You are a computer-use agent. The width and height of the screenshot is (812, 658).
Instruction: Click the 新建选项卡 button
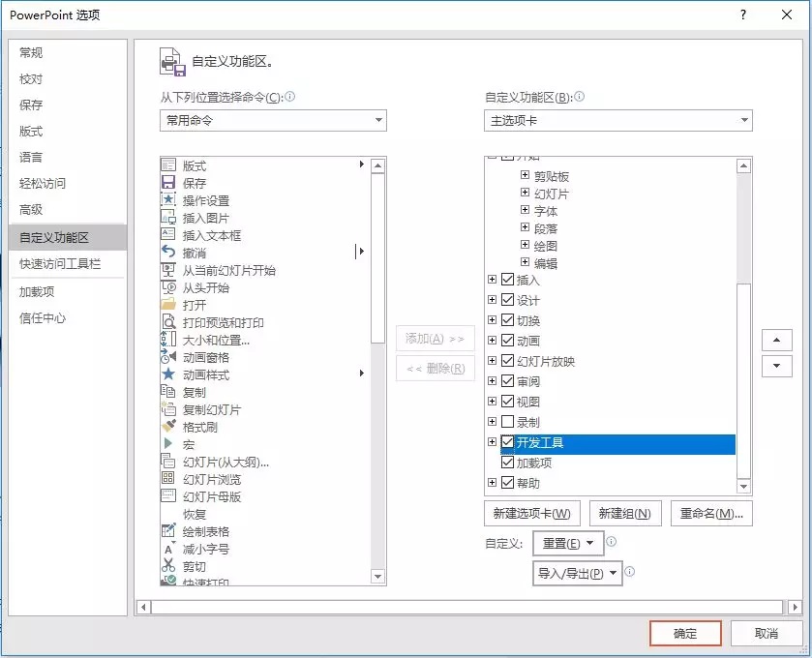(x=532, y=513)
